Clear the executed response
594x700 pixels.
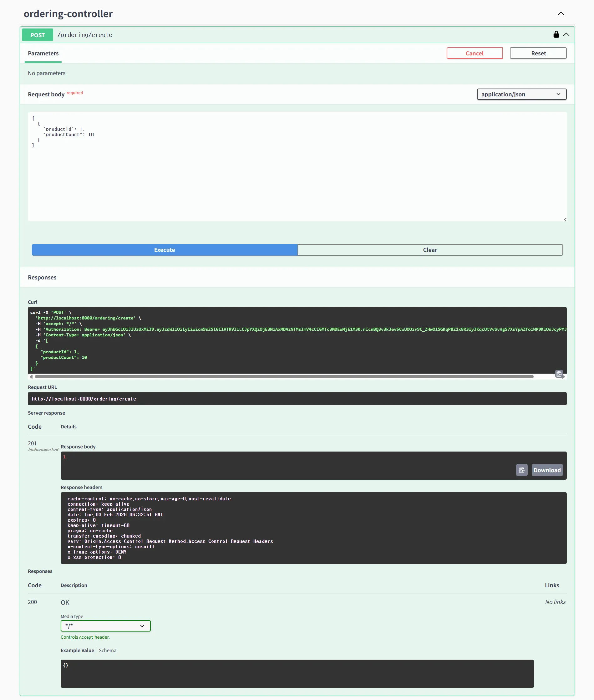coord(430,250)
